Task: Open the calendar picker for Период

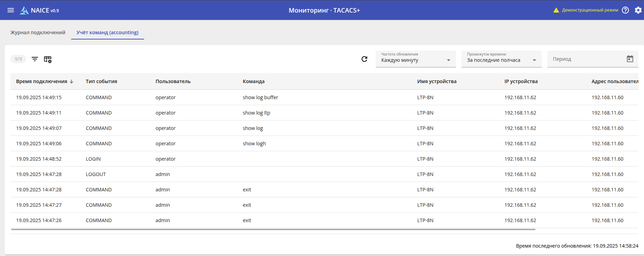Action: 630,59
